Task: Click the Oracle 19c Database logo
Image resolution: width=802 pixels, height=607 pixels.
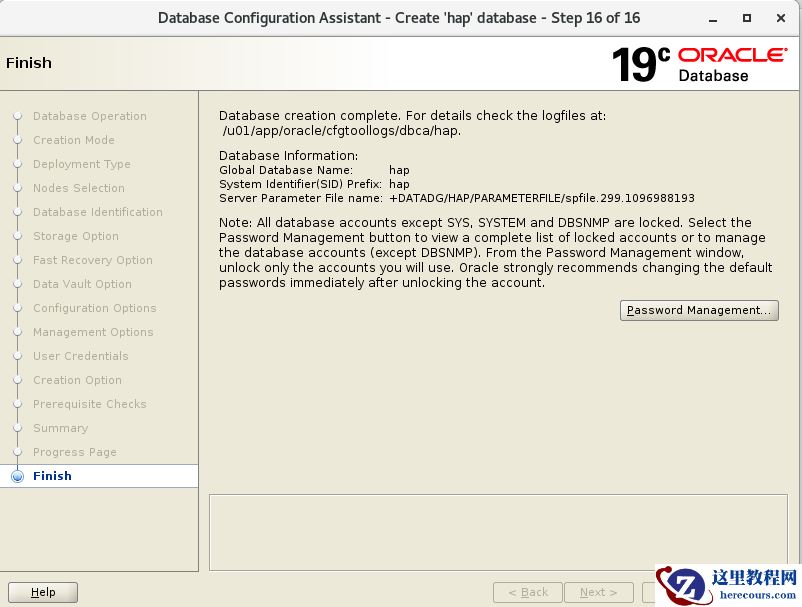Action: coord(700,64)
